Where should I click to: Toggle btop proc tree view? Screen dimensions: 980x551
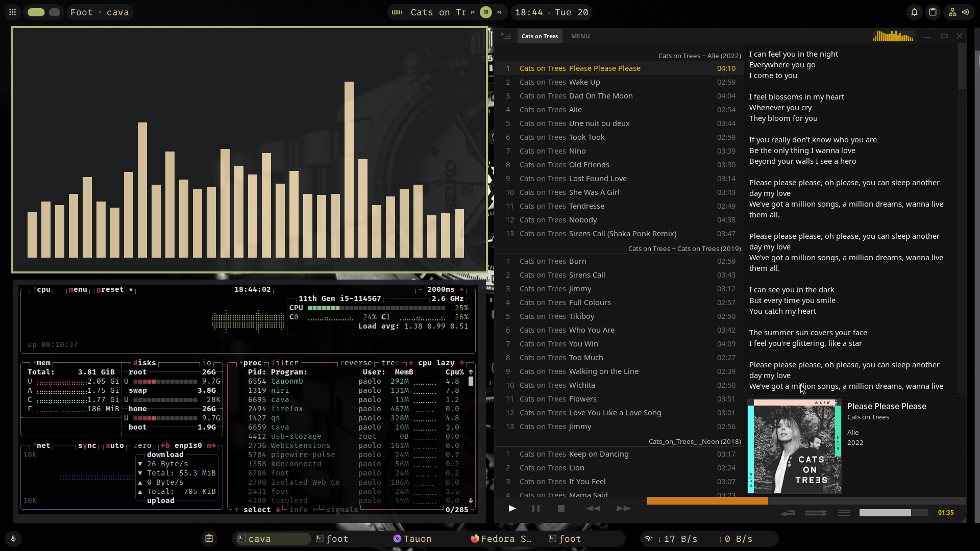click(x=389, y=363)
